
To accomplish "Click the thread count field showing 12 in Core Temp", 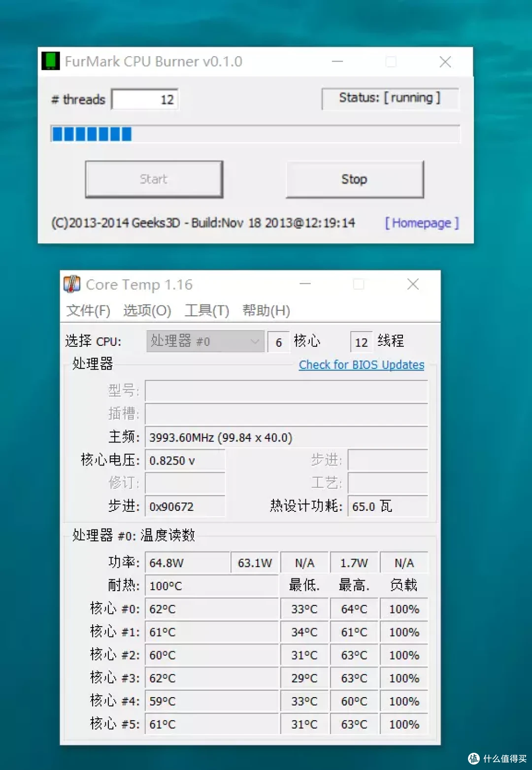I will click(362, 342).
